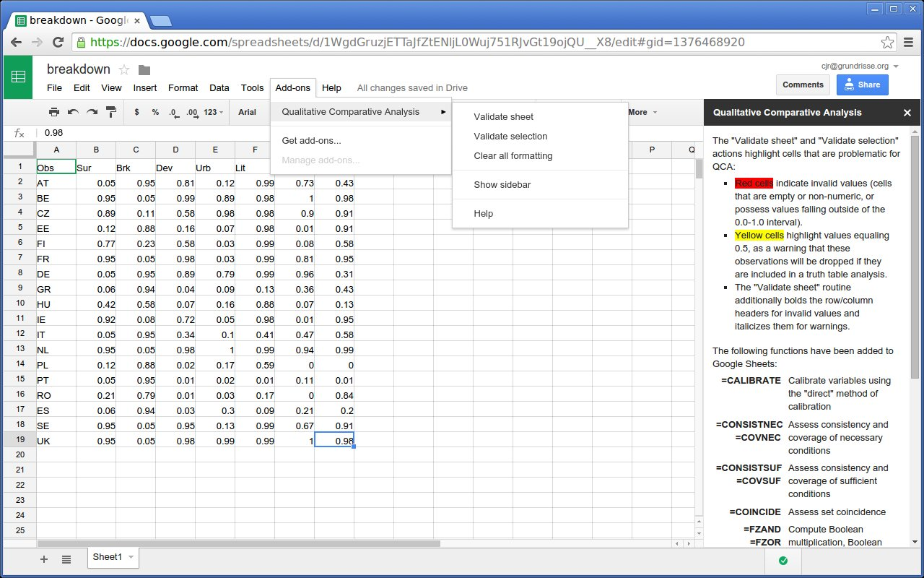This screenshot has height=578, width=924.
Task: Star the breakdown document
Action: tap(124, 69)
